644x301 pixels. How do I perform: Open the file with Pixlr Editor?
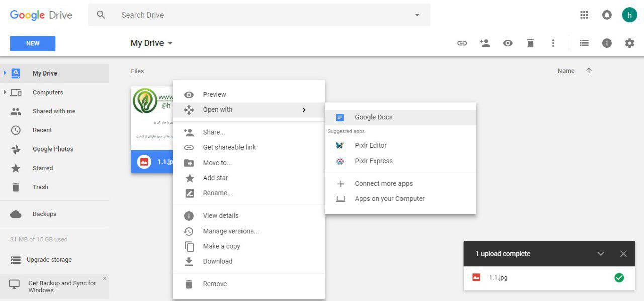pos(400,145)
